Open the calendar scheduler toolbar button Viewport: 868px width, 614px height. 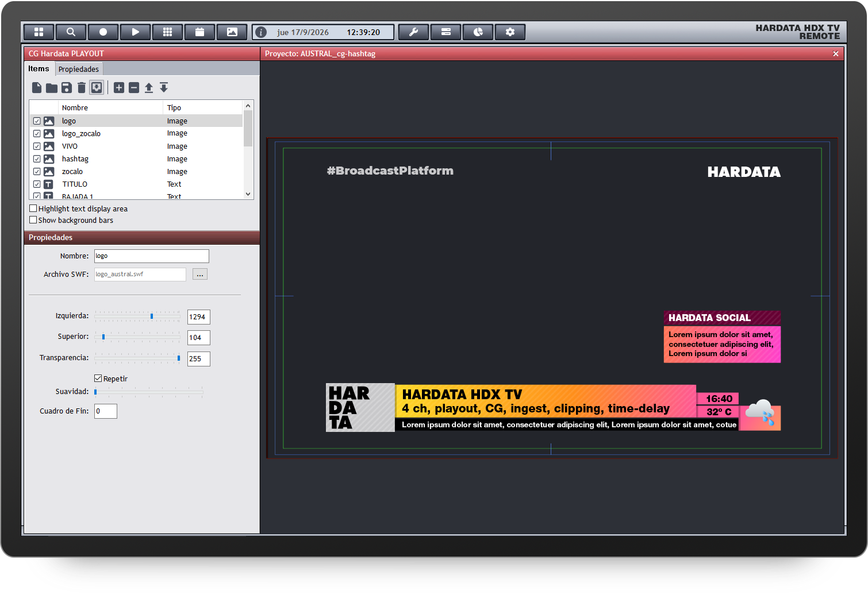[199, 32]
